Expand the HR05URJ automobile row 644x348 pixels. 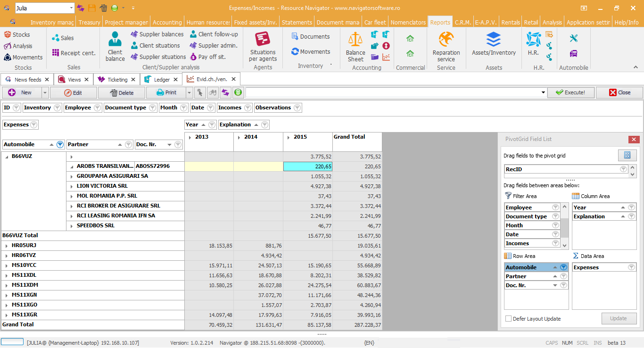pyautogui.click(x=7, y=246)
